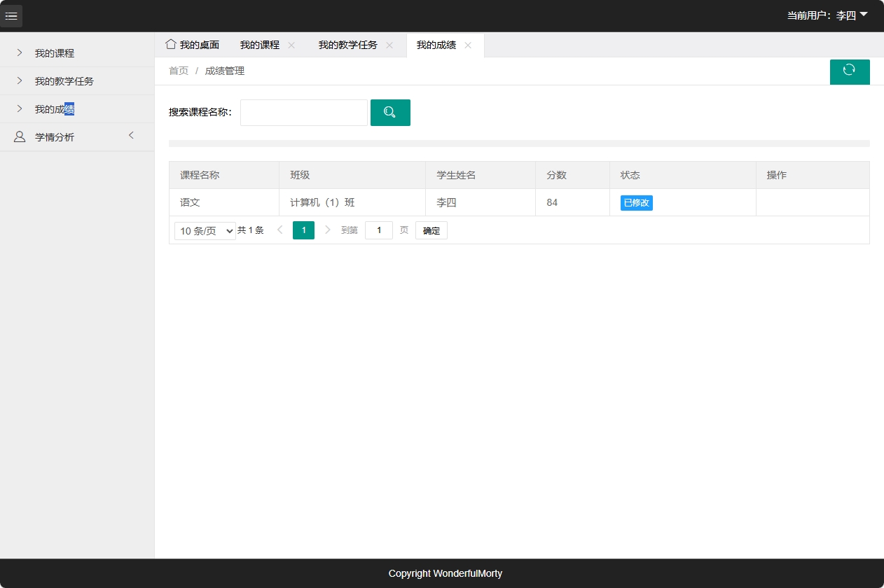Click the 确定 pagination confirm button
Viewport: 884px width, 588px height.
click(431, 230)
